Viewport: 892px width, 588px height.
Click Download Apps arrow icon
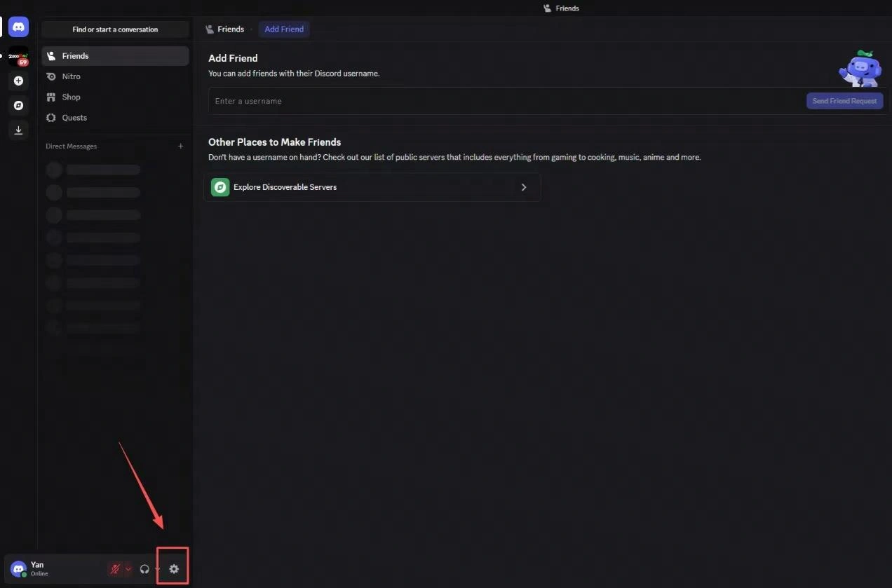19,130
